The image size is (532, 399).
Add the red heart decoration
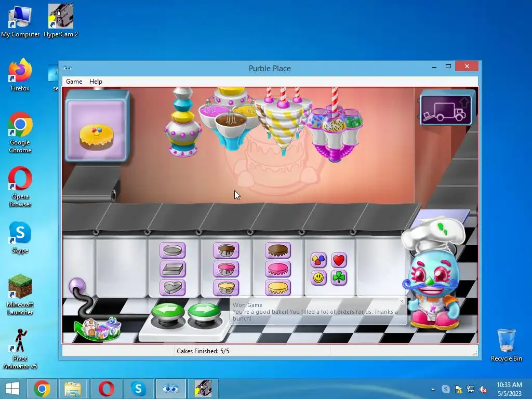coord(339,260)
